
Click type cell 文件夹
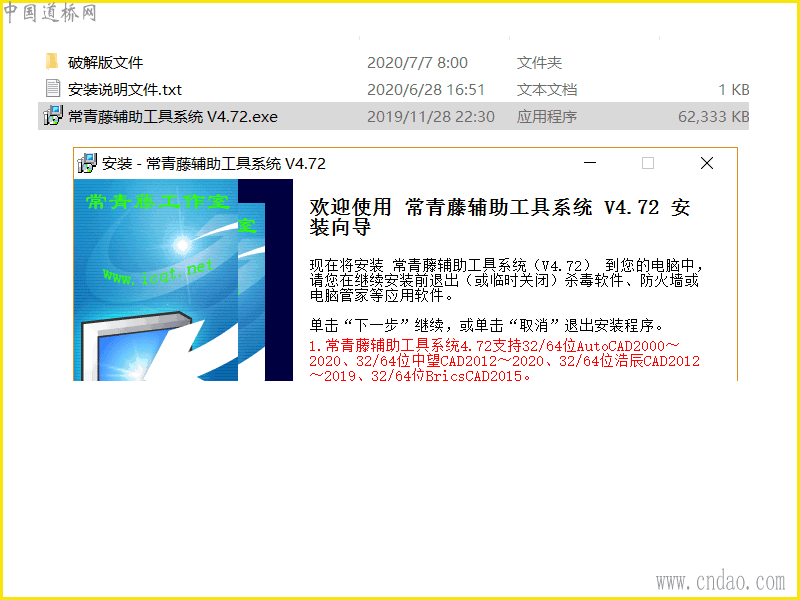[539, 62]
